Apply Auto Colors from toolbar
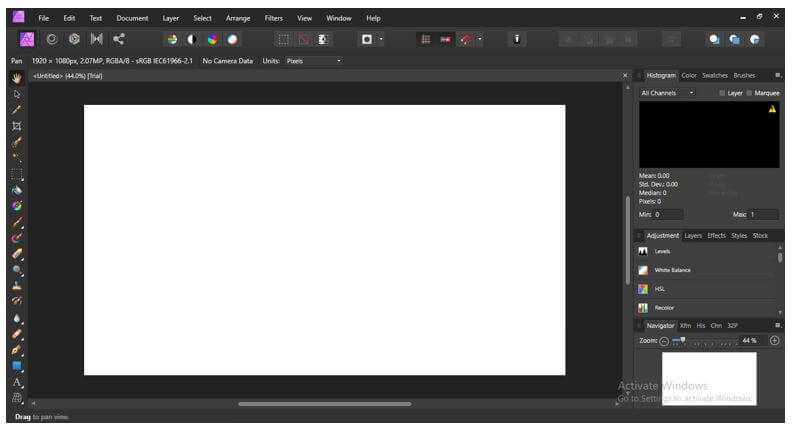The image size is (804, 433). tap(212, 40)
